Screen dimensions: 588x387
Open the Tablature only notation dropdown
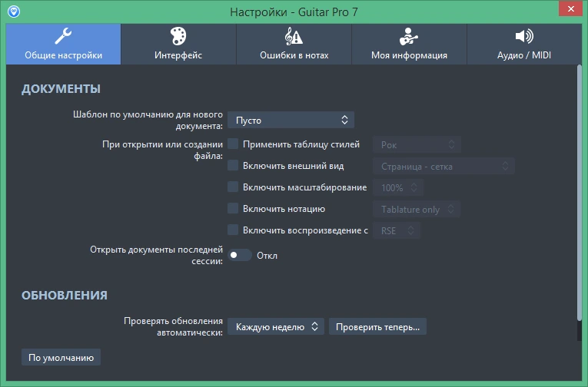pos(417,209)
